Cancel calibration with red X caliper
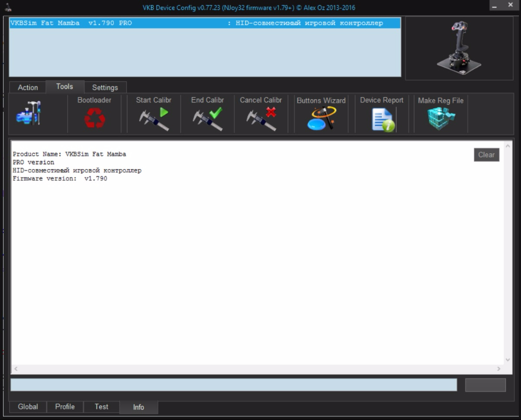Viewport: 521px width, 420px height. click(x=261, y=113)
